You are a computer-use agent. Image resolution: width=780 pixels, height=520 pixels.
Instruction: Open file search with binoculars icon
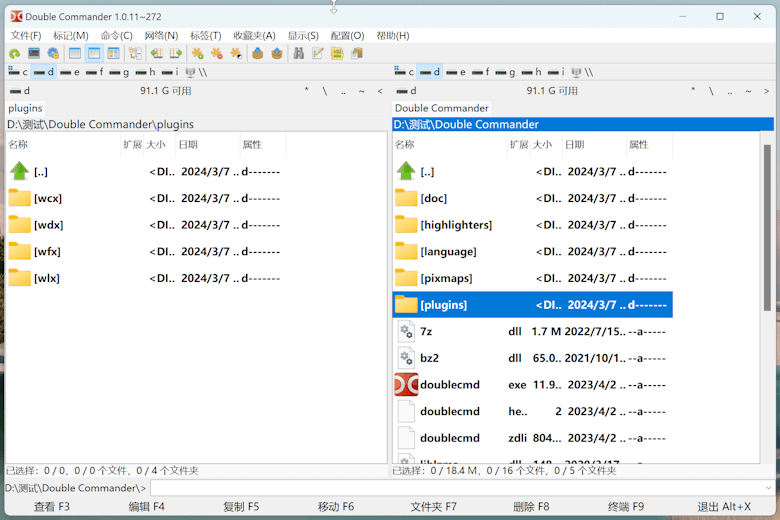pyautogui.click(x=298, y=53)
